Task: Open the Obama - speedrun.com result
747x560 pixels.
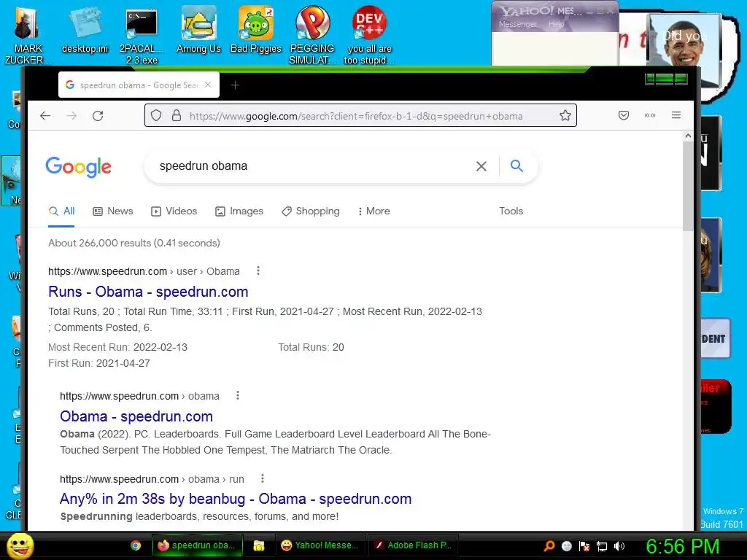Action: point(136,416)
